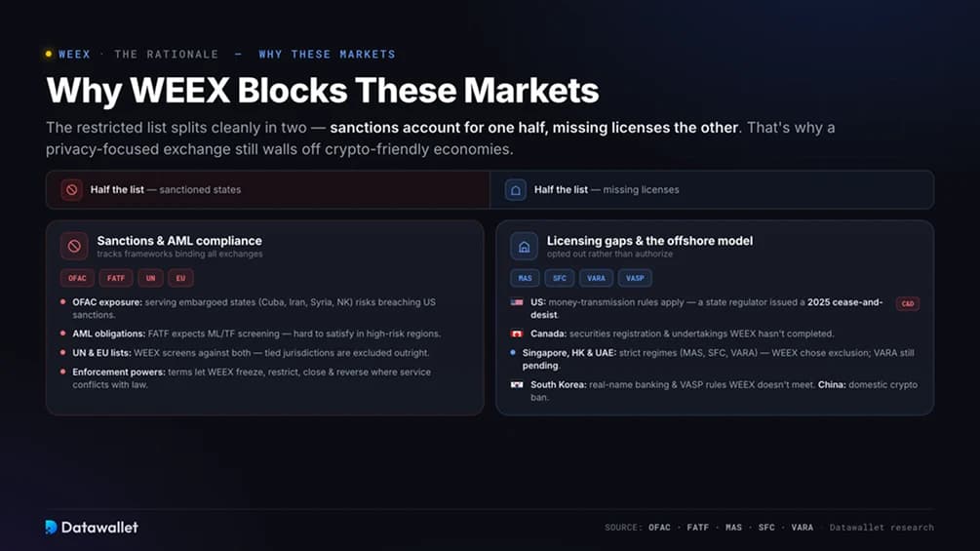Viewport: 980px width, 551px height.
Task: Click 'Sanctions & AML compliance' heading
Action: (x=179, y=241)
